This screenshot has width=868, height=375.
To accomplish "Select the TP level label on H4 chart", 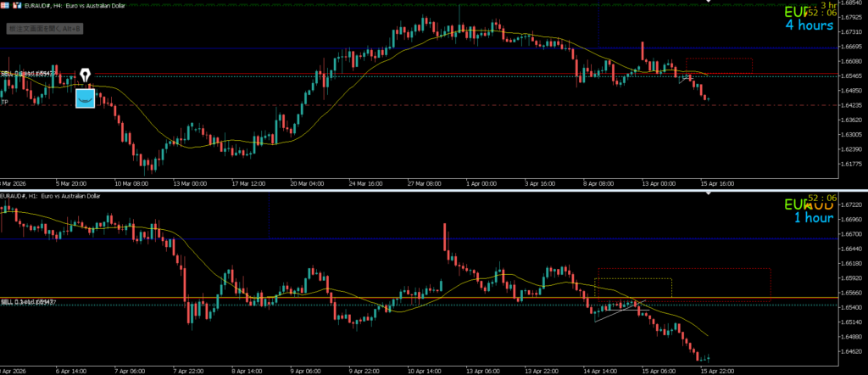I will [x=5, y=103].
